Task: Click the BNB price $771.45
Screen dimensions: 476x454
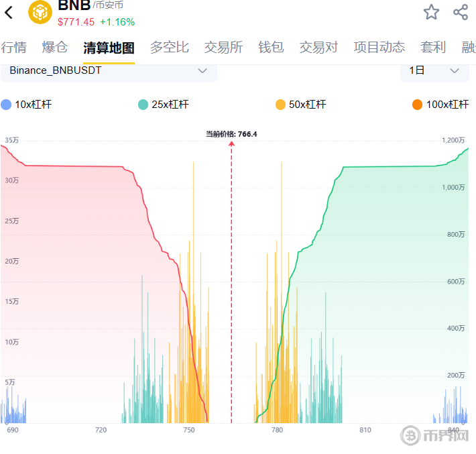Action: (76, 22)
